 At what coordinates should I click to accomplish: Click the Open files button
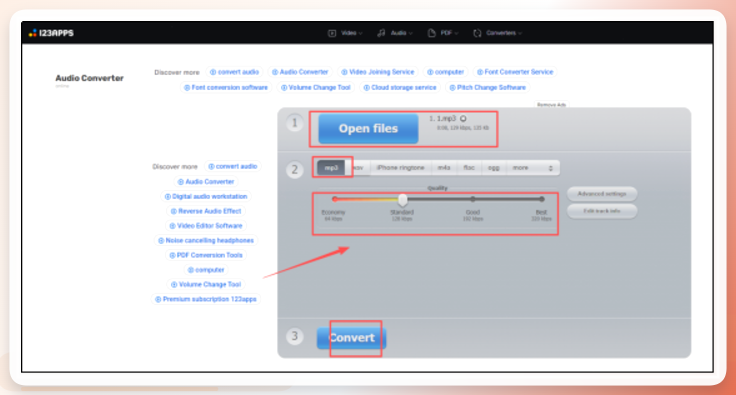coord(368,129)
